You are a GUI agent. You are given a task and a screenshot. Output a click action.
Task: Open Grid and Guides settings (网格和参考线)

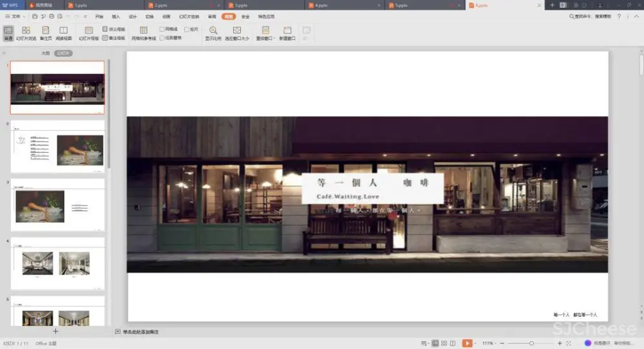pos(144,33)
